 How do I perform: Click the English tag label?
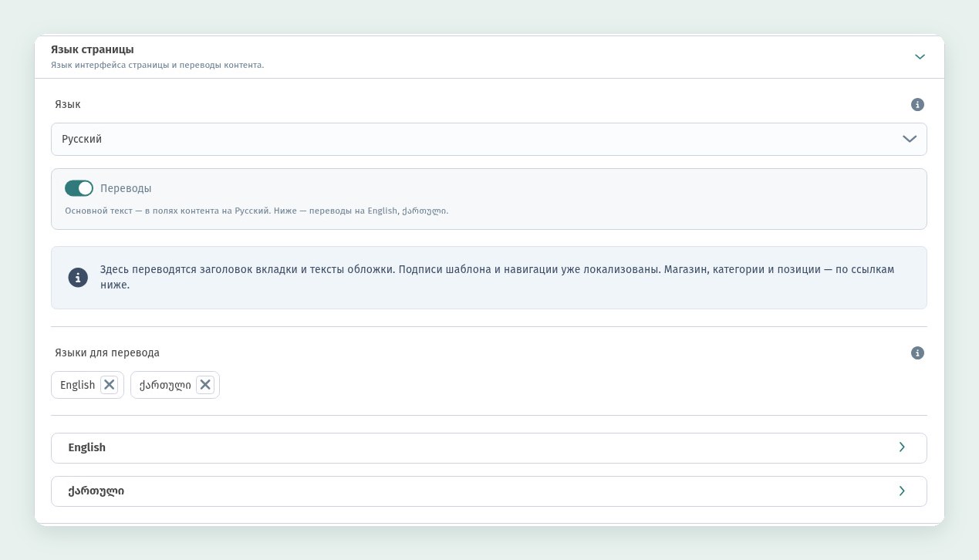(x=77, y=385)
